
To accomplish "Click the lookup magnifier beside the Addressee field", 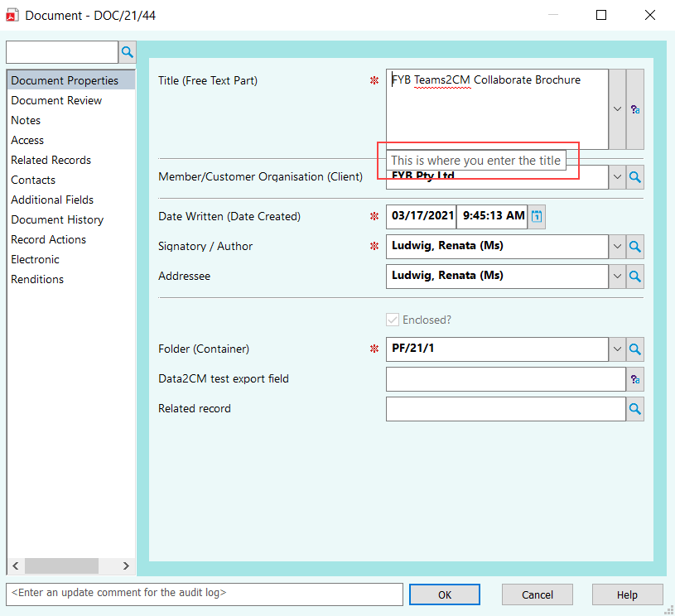I will (634, 276).
